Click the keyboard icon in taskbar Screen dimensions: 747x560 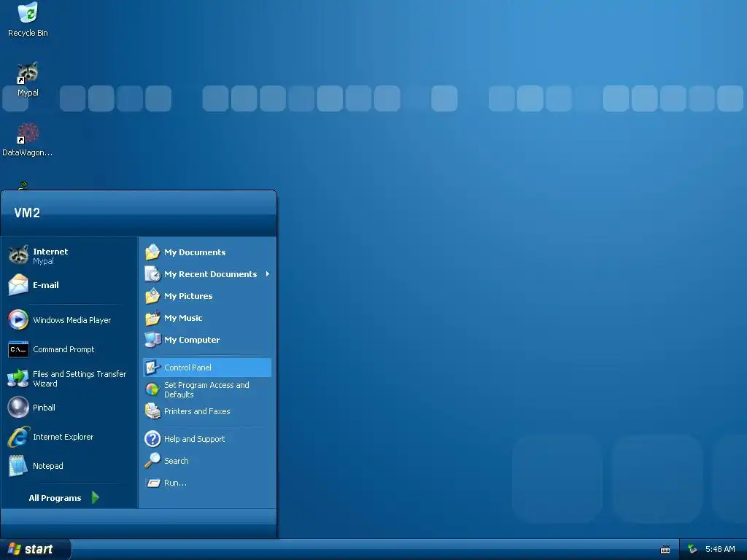pyautogui.click(x=665, y=550)
